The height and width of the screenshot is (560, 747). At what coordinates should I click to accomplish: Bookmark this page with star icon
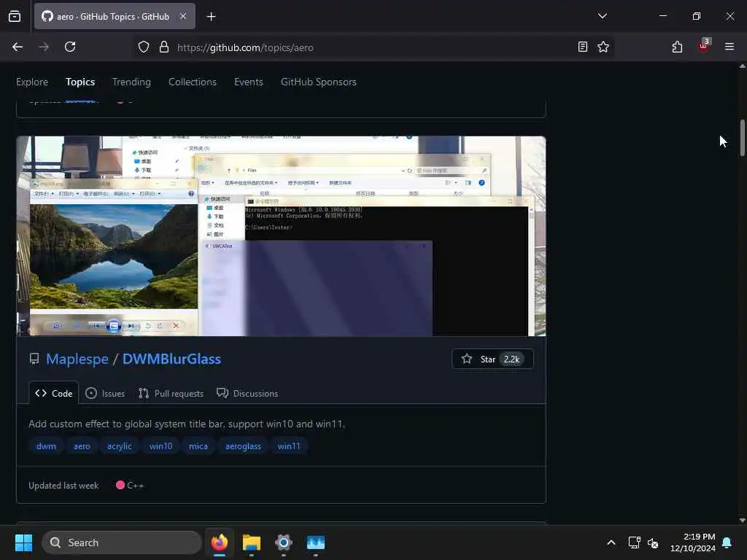pos(603,47)
